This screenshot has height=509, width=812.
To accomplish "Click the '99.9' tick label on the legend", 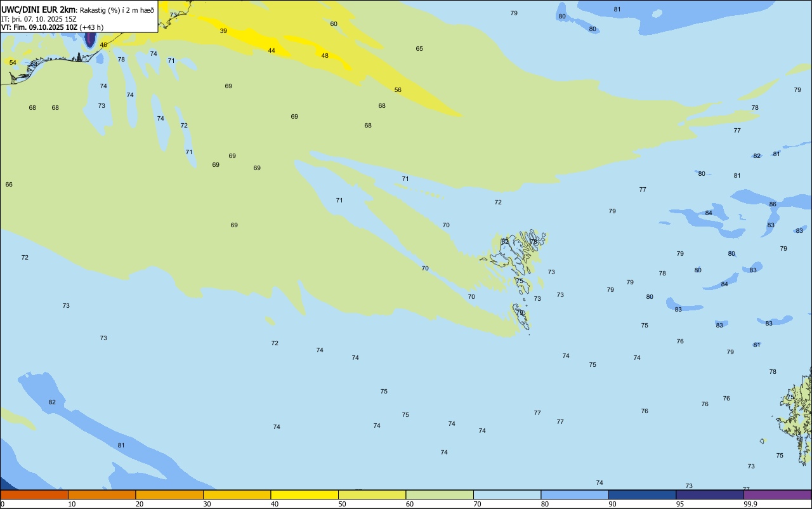I will (750, 504).
